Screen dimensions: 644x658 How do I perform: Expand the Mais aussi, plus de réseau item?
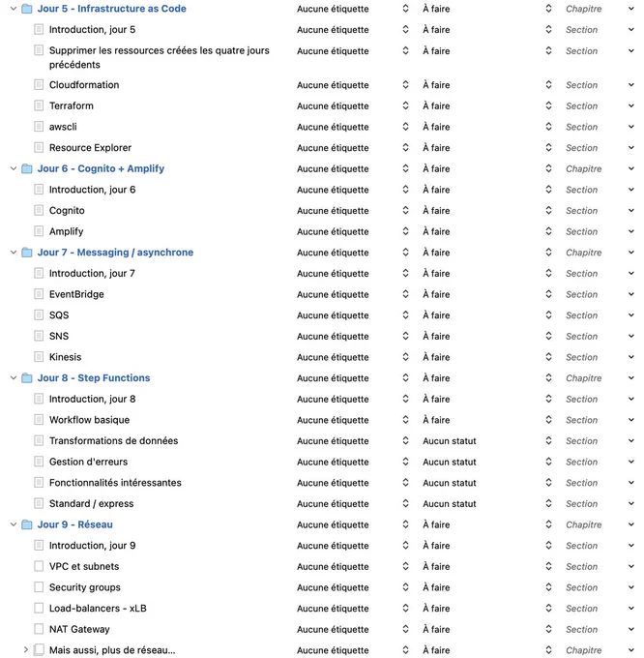(25, 650)
